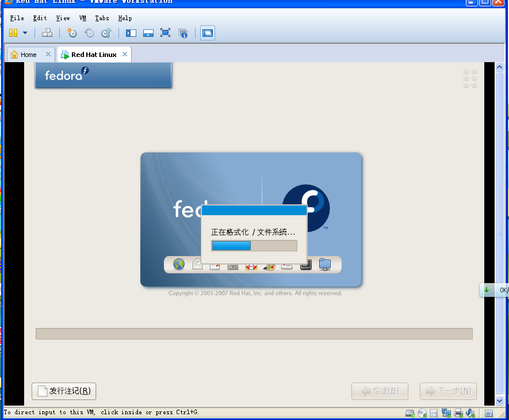Open the Snapshot Manager
The image size is (509, 420).
[106, 33]
